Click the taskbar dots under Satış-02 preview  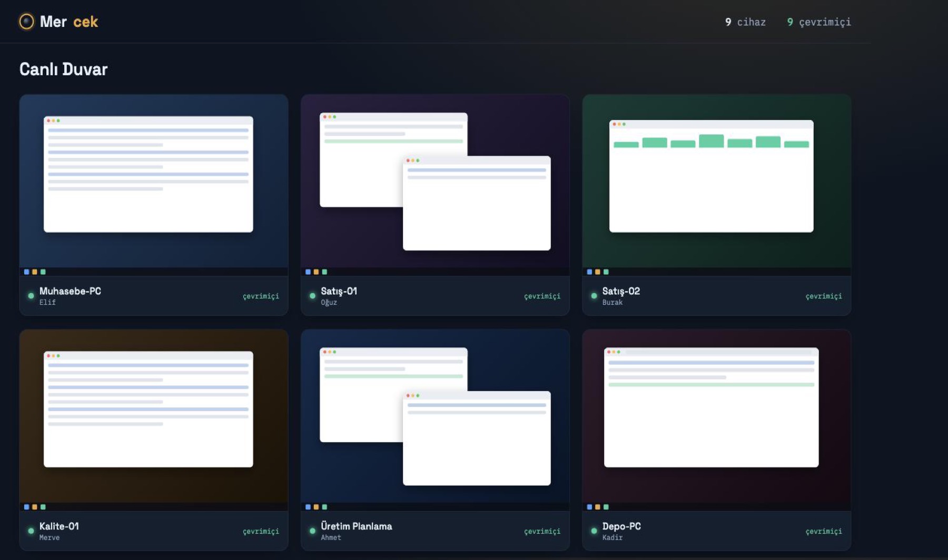tap(598, 272)
